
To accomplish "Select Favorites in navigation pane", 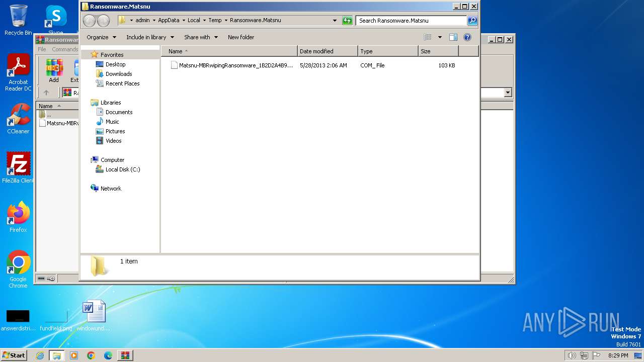I will [x=112, y=55].
